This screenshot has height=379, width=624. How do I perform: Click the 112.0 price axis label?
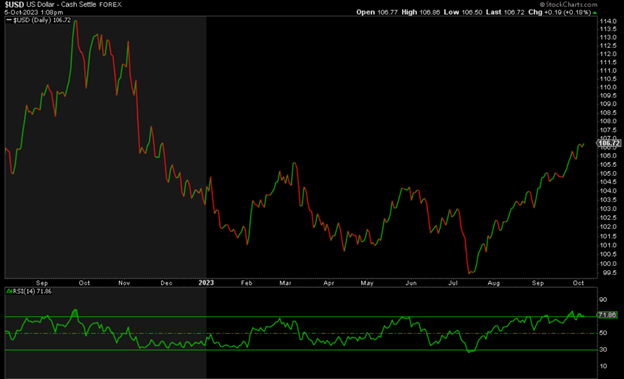pyautogui.click(x=608, y=54)
